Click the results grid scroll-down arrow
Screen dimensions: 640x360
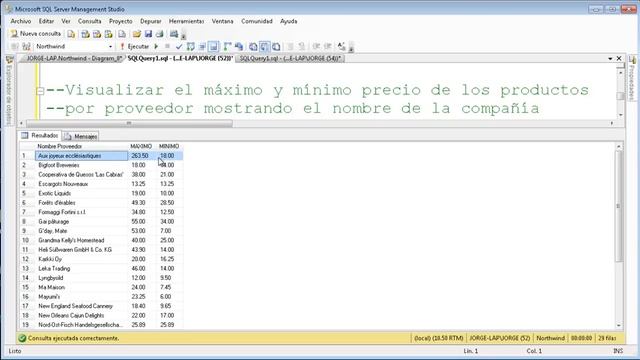619,325
